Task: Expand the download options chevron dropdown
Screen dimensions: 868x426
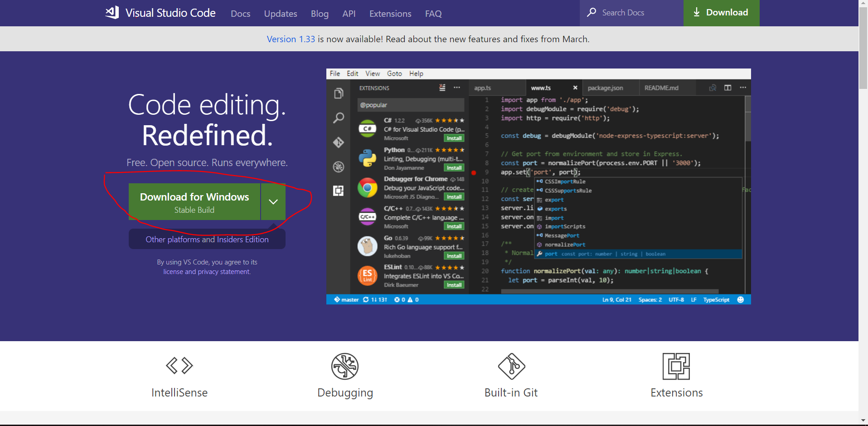Action: 273,202
